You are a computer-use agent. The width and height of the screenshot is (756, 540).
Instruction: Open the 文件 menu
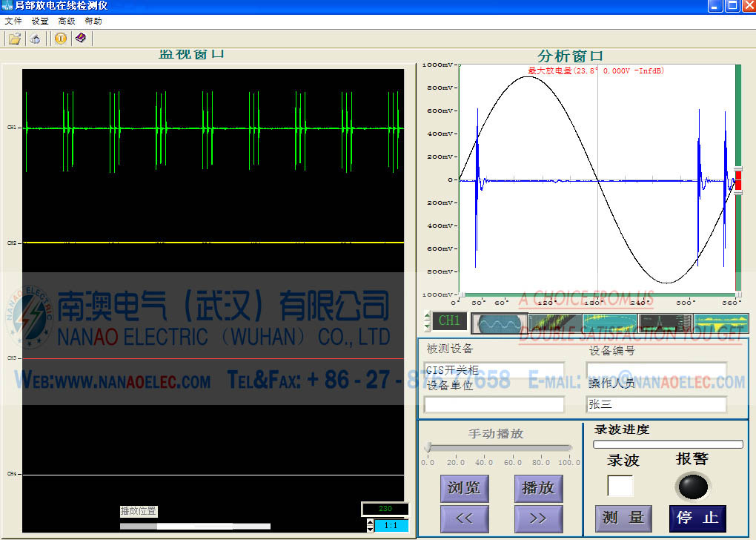[13, 21]
